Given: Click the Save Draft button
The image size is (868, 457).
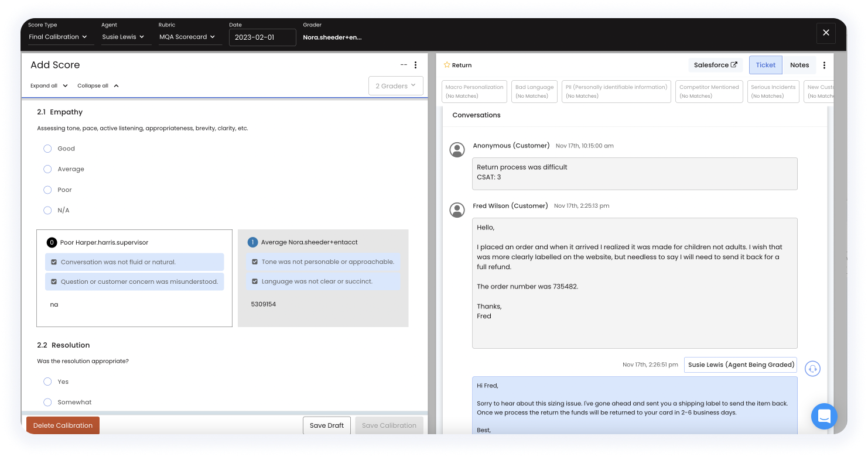Looking at the screenshot, I should point(326,425).
